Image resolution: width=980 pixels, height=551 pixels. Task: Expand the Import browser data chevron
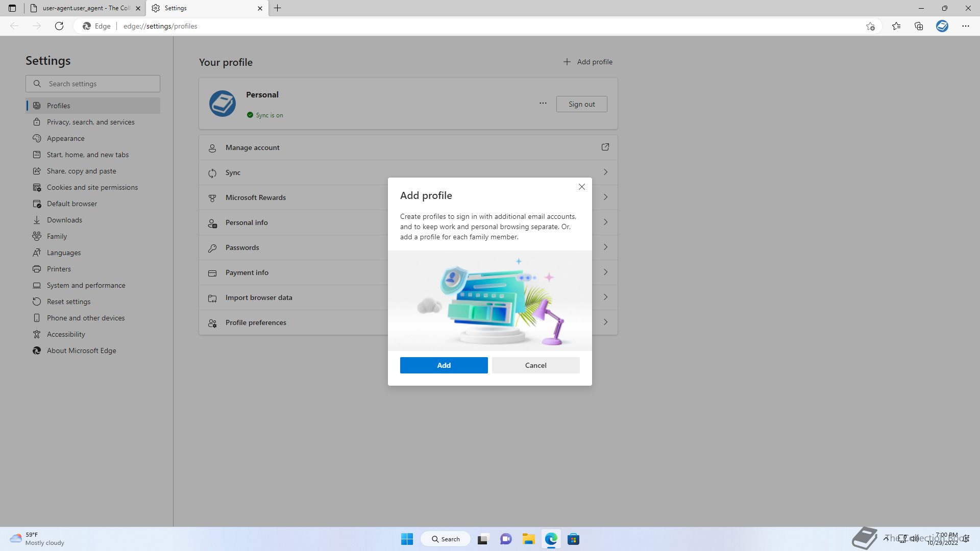click(x=605, y=297)
